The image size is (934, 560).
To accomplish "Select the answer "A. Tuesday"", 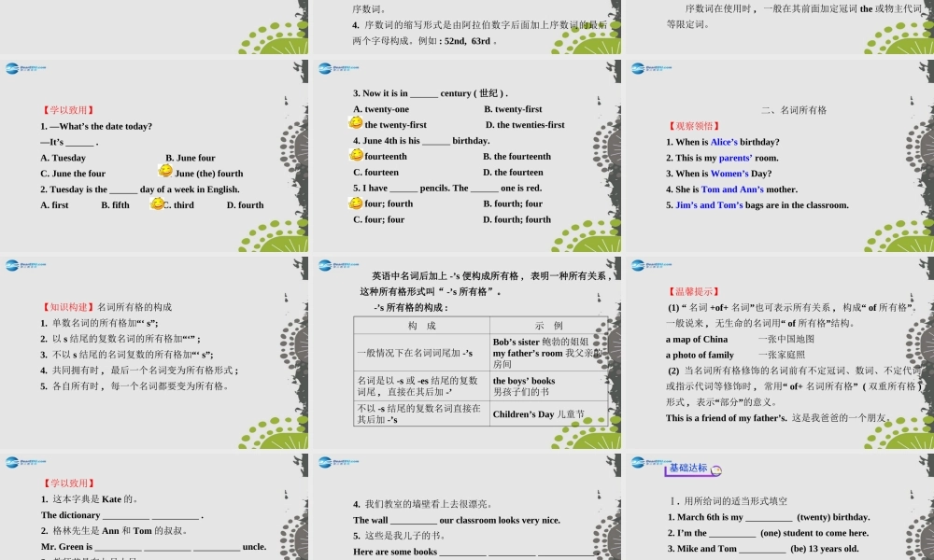I will point(64,158).
